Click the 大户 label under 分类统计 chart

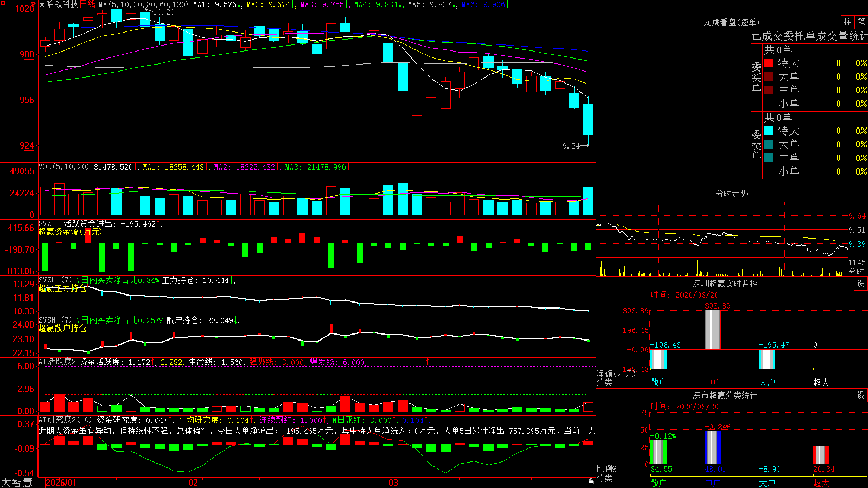coord(767,483)
